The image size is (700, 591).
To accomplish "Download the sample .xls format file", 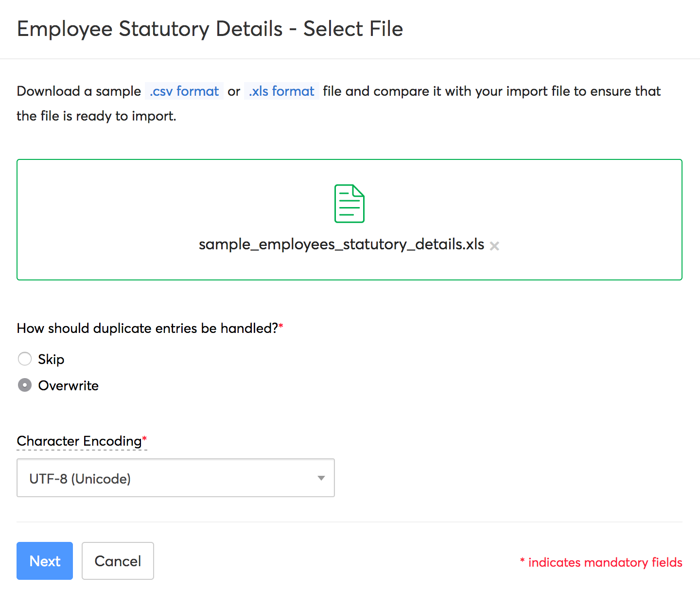I will pyautogui.click(x=281, y=91).
